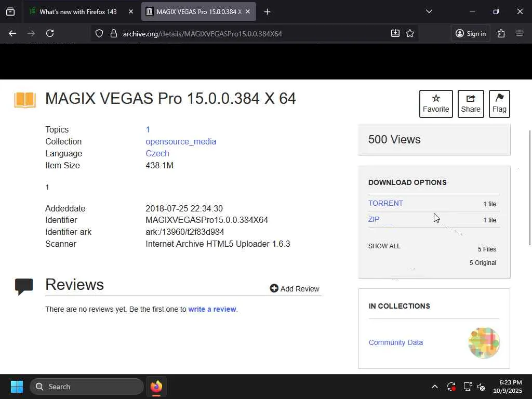Viewport: 532px width, 399px height.
Task: Switch to What's new with Firefox 143 tab
Action: tap(78, 11)
